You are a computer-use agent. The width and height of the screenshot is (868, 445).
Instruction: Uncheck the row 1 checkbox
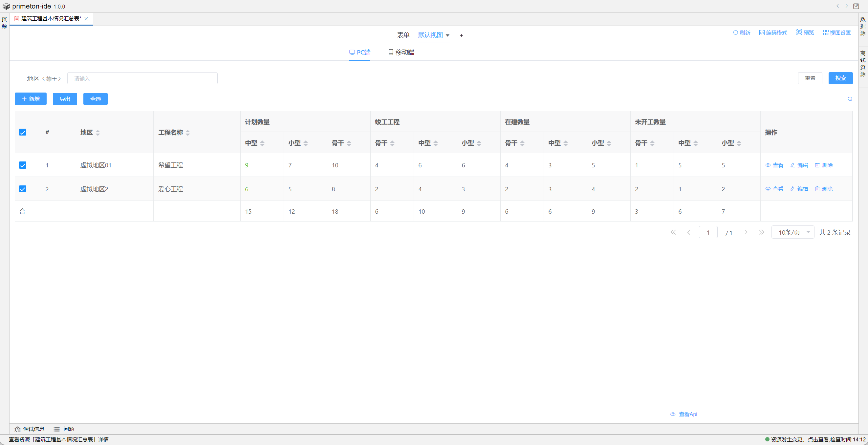coord(23,165)
